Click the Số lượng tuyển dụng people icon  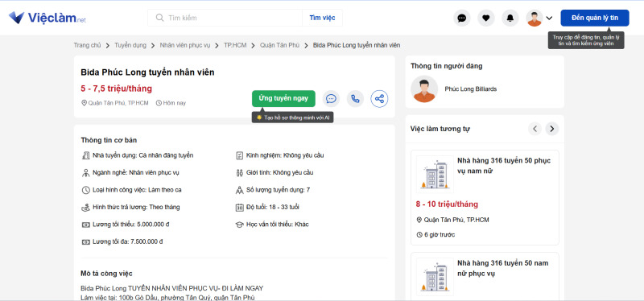239,190
